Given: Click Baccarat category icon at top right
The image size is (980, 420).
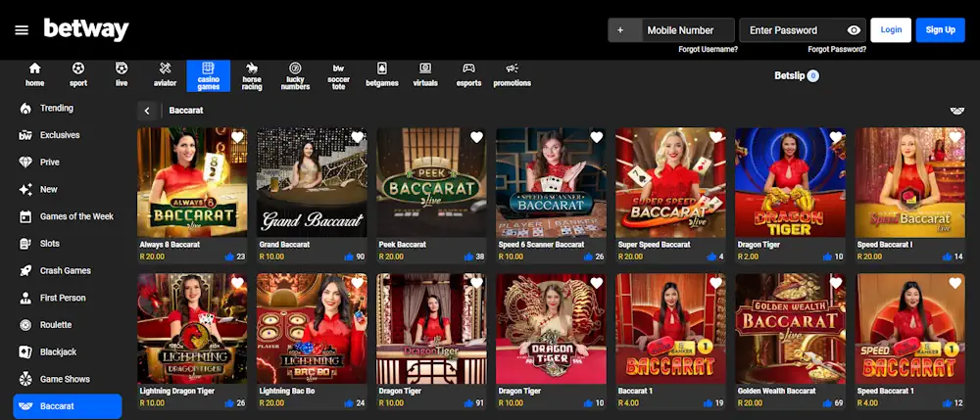Looking at the screenshot, I should (956, 111).
